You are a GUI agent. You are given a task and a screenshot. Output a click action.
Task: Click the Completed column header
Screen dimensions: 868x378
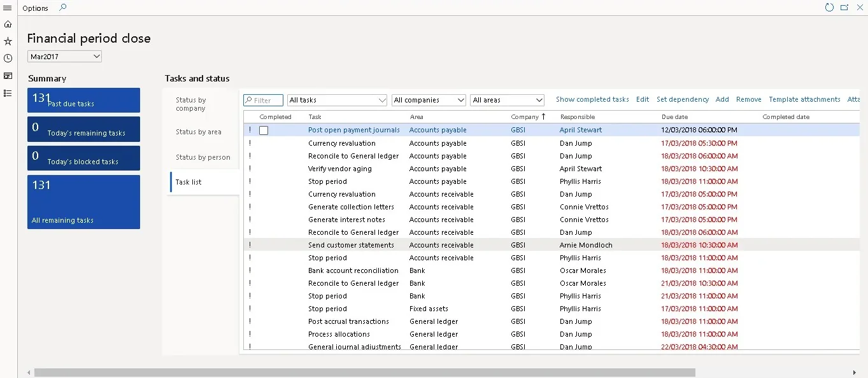pyautogui.click(x=275, y=117)
